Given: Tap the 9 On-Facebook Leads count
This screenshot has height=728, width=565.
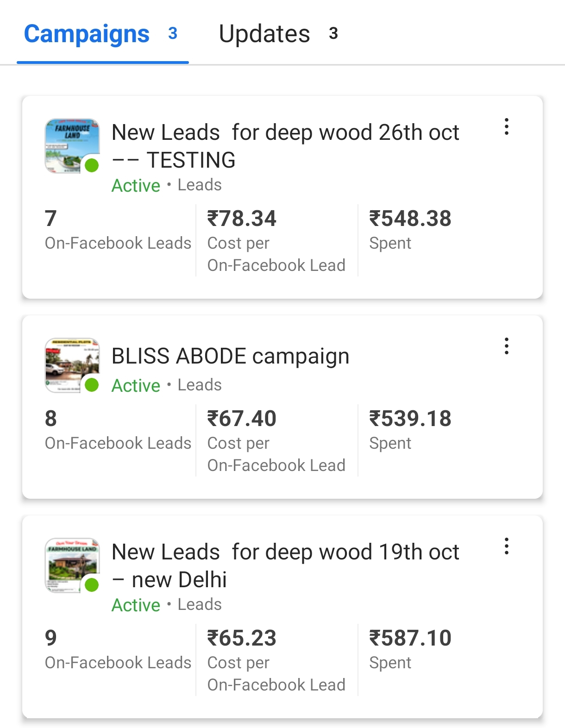Looking at the screenshot, I should pyautogui.click(x=51, y=638).
